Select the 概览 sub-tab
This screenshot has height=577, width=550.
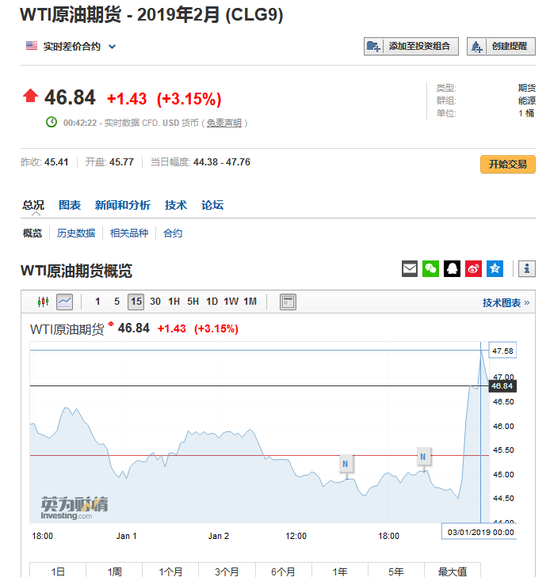click(x=32, y=233)
